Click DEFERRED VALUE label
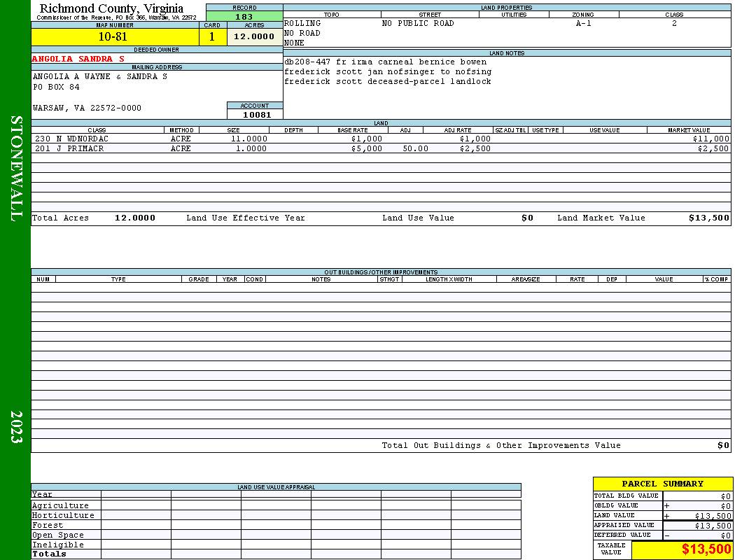The image size is (735, 560). coord(622,535)
